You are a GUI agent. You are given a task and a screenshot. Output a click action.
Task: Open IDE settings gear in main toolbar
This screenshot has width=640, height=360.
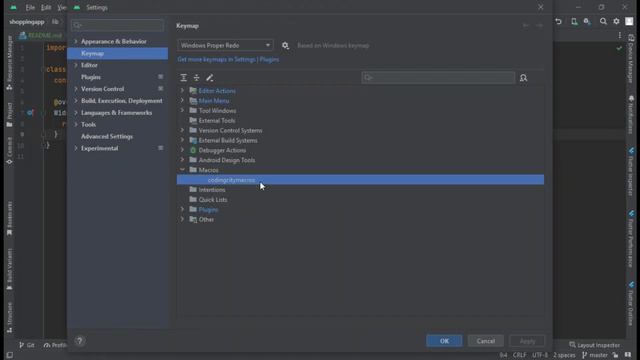point(616,21)
